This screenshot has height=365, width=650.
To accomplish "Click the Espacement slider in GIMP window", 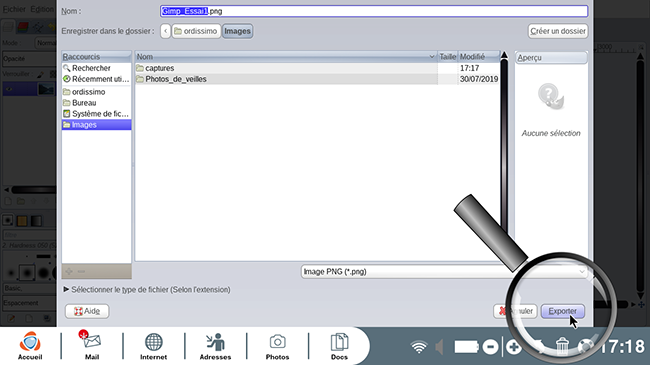I will pyautogui.click(x=29, y=303).
